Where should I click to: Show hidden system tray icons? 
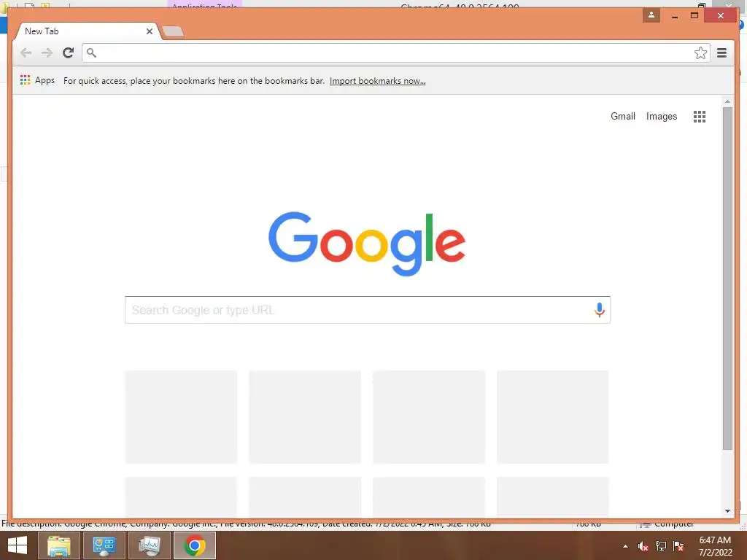[x=625, y=546]
